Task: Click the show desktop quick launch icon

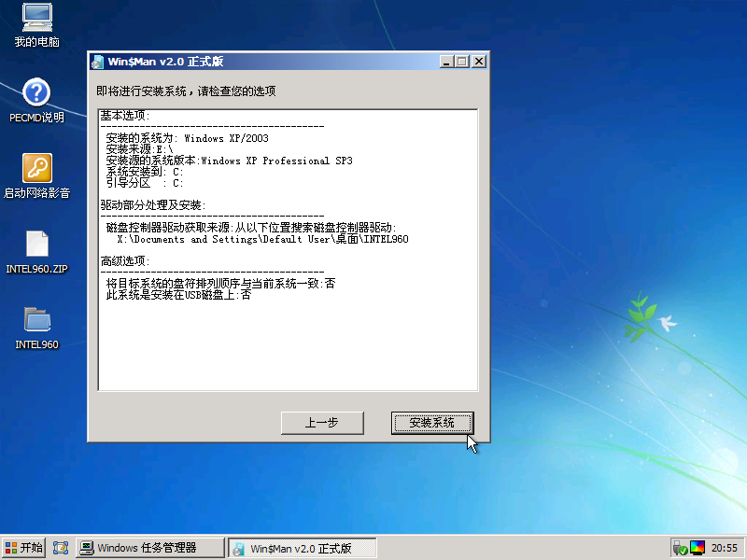Action: pos(61,548)
